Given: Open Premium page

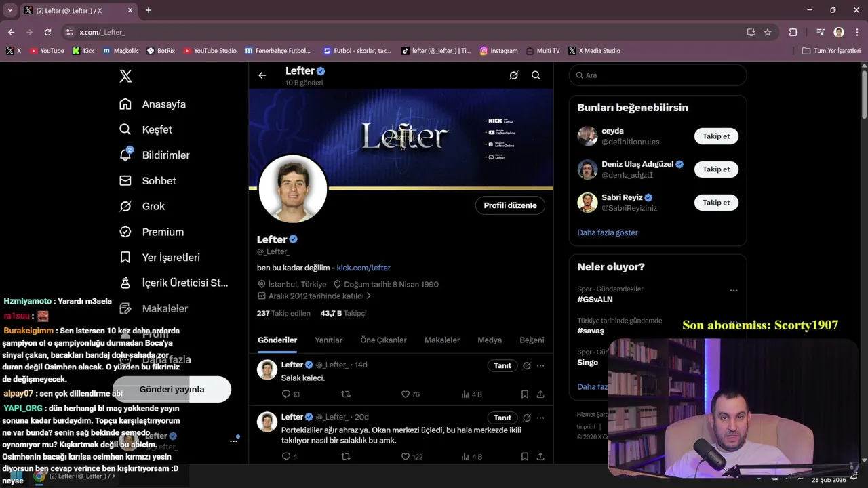Looking at the screenshot, I should pos(151,232).
